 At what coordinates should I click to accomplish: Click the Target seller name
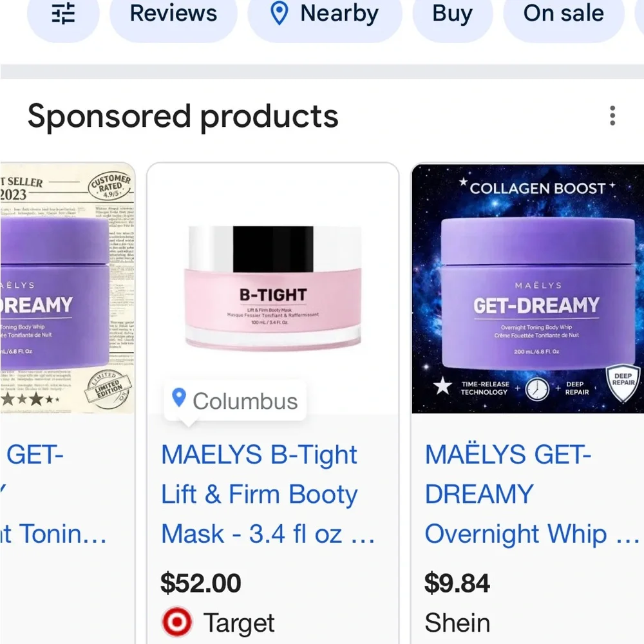pos(239,623)
